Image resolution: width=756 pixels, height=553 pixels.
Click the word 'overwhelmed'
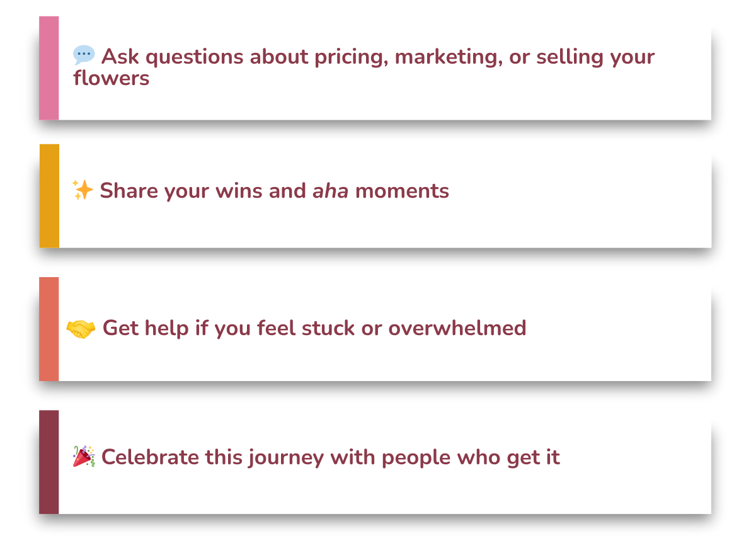click(x=457, y=328)
